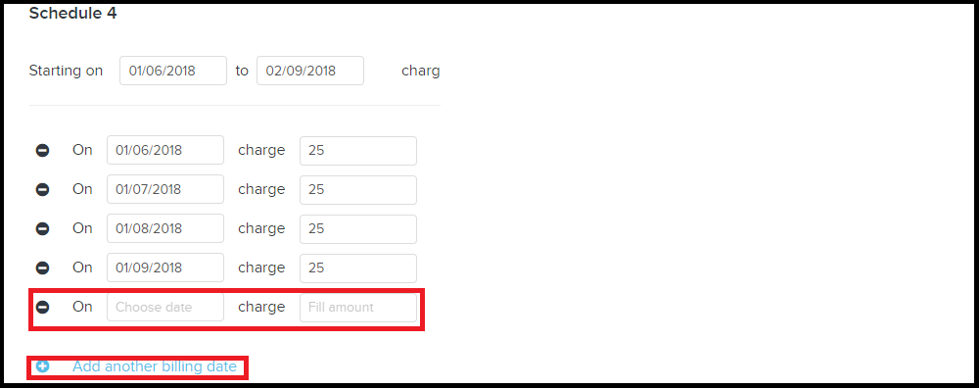Open the 'Add another billing date' link
The height and width of the screenshot is (389, 980).
pos(155,366)
